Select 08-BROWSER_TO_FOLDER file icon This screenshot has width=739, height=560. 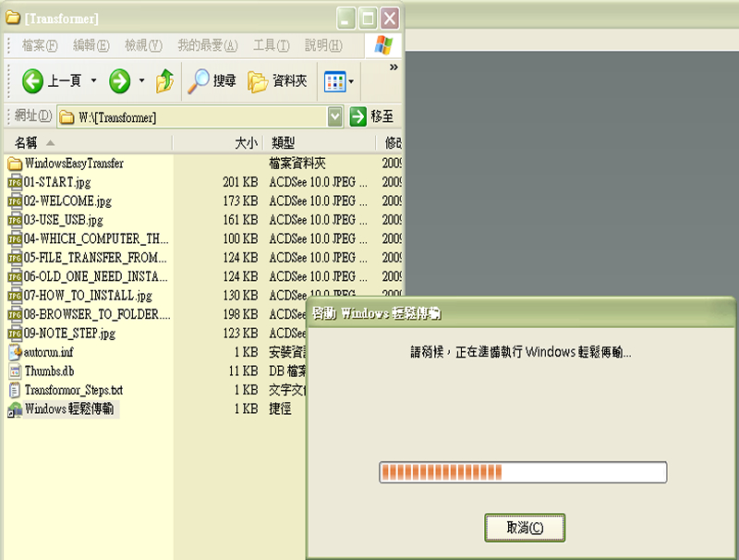point(15,314)
